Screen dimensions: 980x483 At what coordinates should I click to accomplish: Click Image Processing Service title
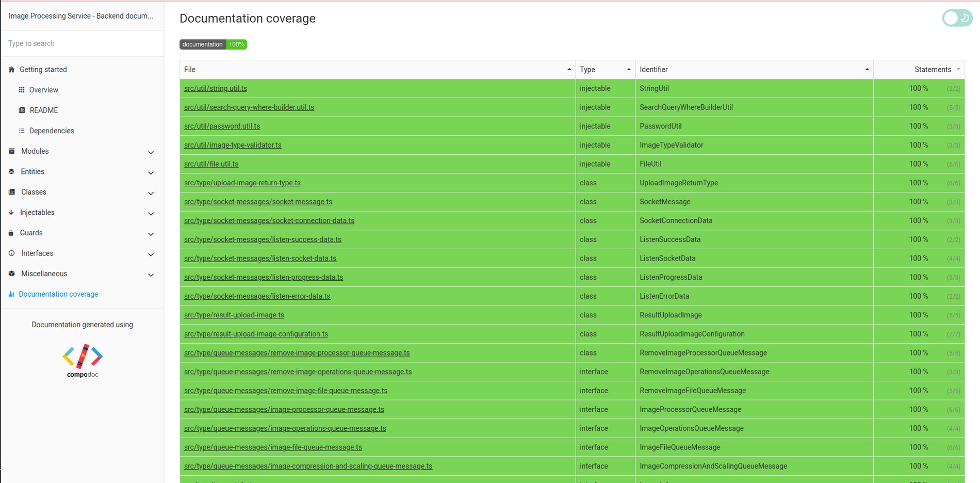[x=81, y=16]
